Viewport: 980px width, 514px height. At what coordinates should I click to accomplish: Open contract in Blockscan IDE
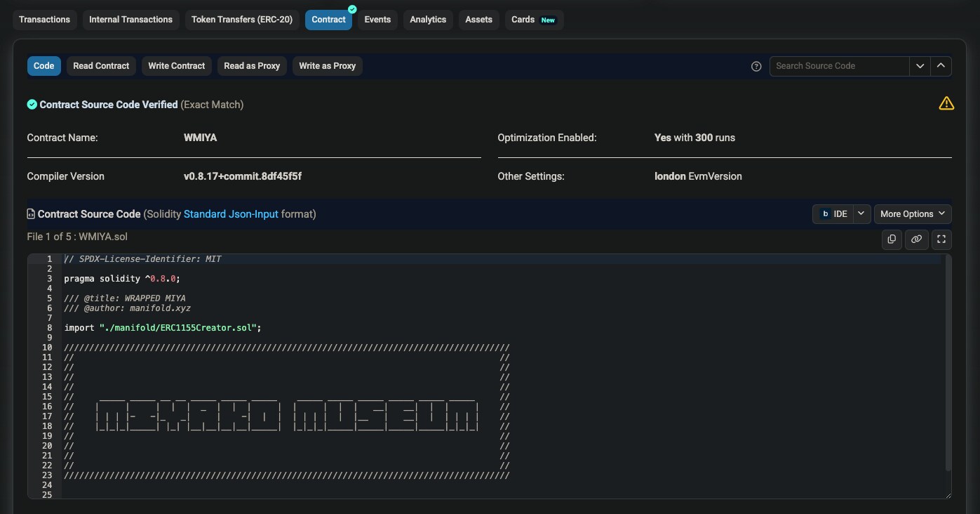pos(833,214)
